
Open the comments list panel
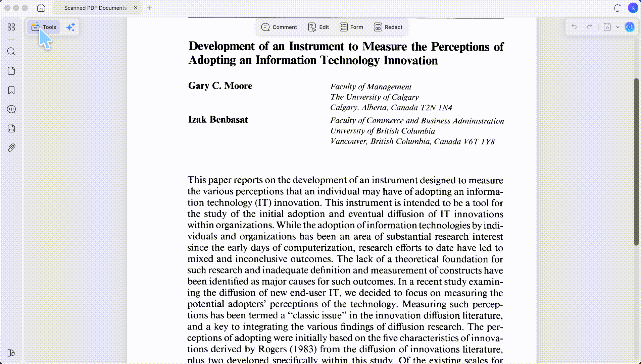click(x=11, y=109)
